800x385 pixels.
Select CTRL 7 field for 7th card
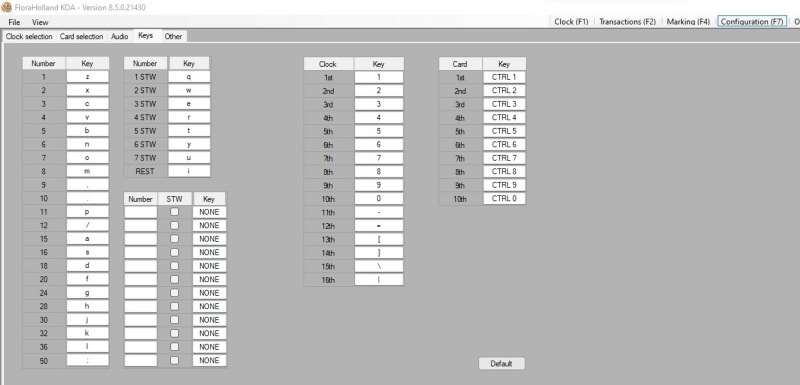click(x=504, y=158)
